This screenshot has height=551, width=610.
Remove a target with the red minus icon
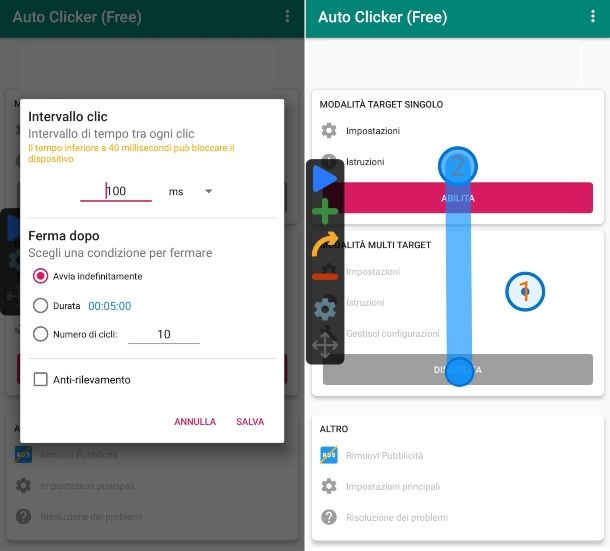point(325,276)
